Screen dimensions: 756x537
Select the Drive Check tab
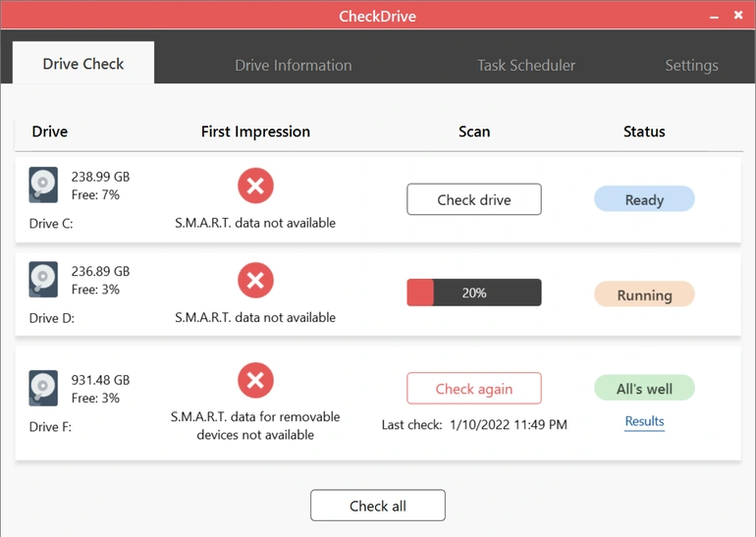tap(83, 64)
